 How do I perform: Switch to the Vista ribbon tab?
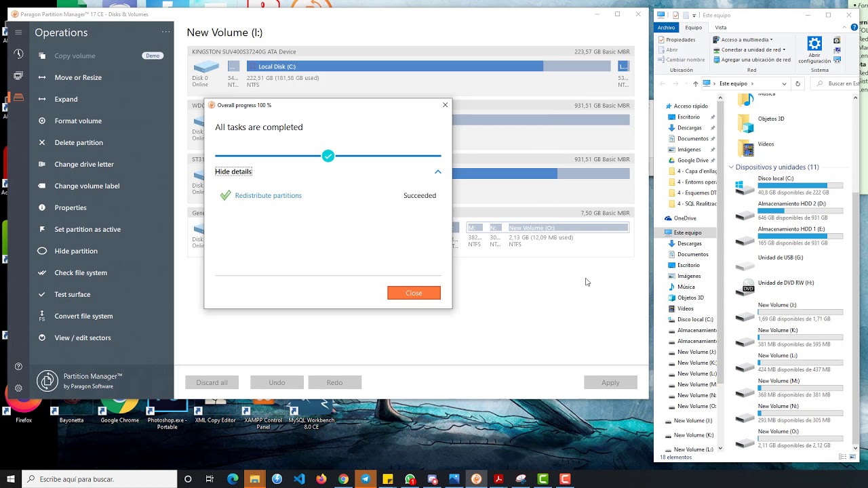tap(720, 28)
